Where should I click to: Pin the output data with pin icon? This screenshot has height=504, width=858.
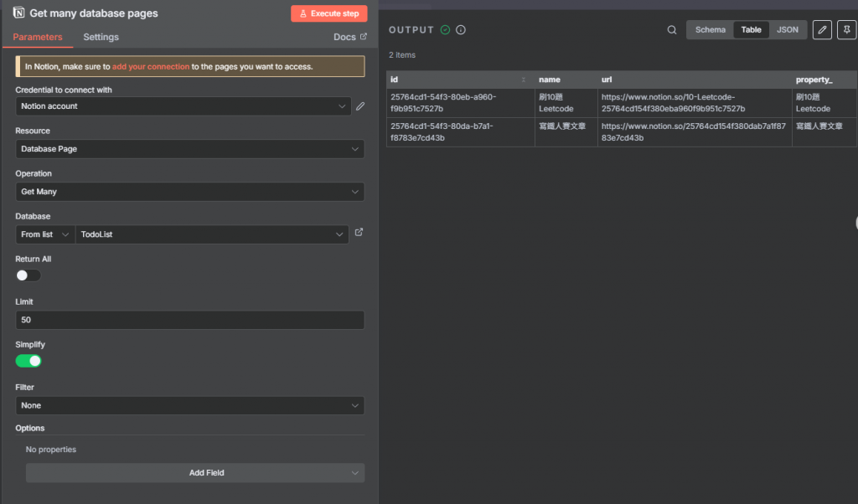coord(846,29)
